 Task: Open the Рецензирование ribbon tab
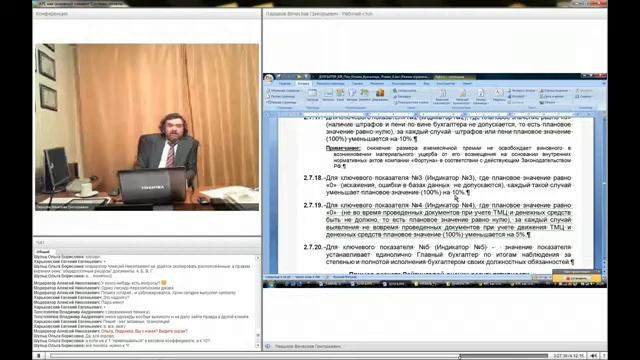click(x=404, y=84)
